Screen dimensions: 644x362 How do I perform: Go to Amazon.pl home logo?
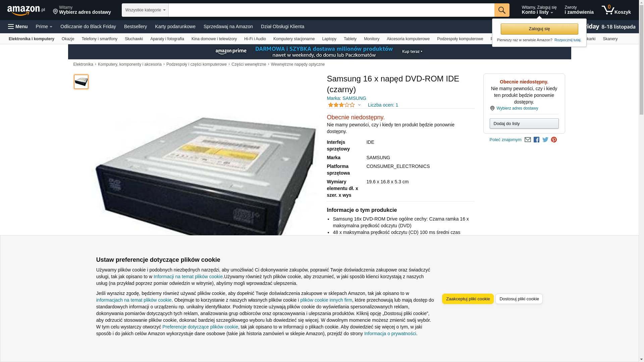pos(26,10)
